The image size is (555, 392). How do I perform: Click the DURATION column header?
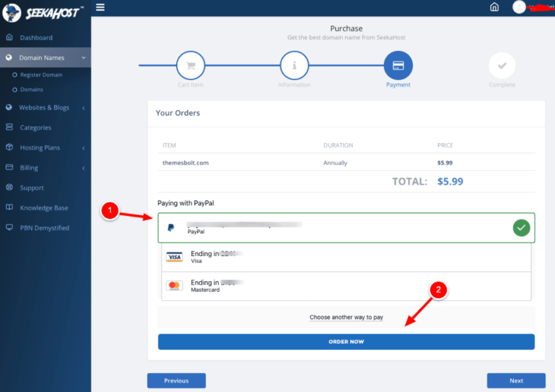[338, 145]
